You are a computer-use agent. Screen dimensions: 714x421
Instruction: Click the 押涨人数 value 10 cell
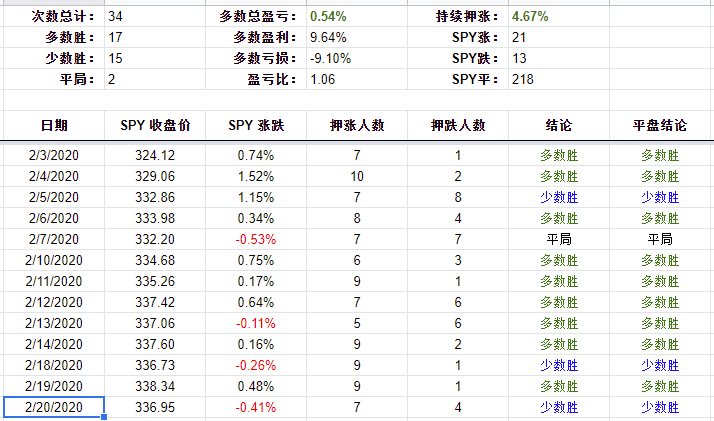pos(357,176)
